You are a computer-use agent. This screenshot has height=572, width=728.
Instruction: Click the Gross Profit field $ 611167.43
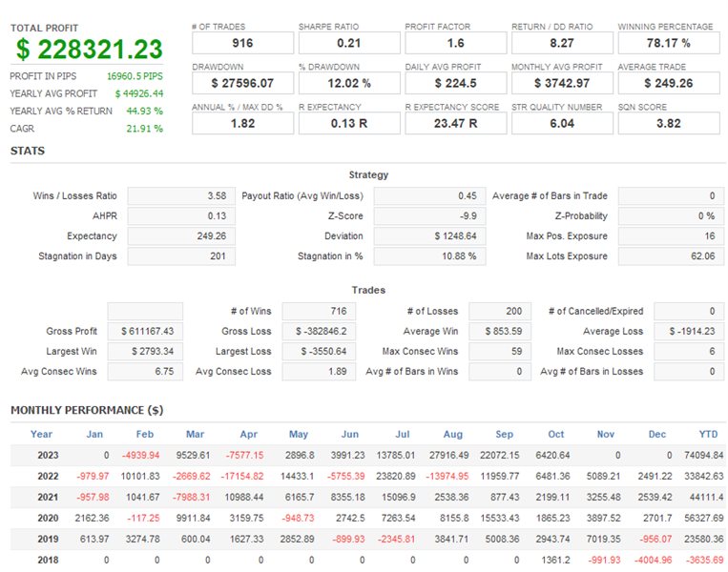point(145,331)
